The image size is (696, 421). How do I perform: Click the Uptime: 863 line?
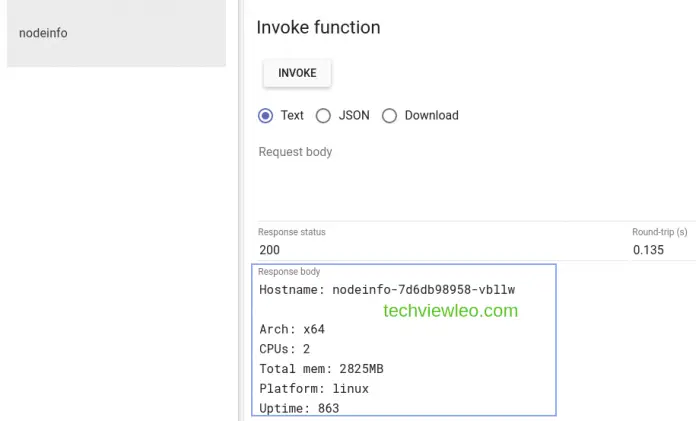[299, 408]
